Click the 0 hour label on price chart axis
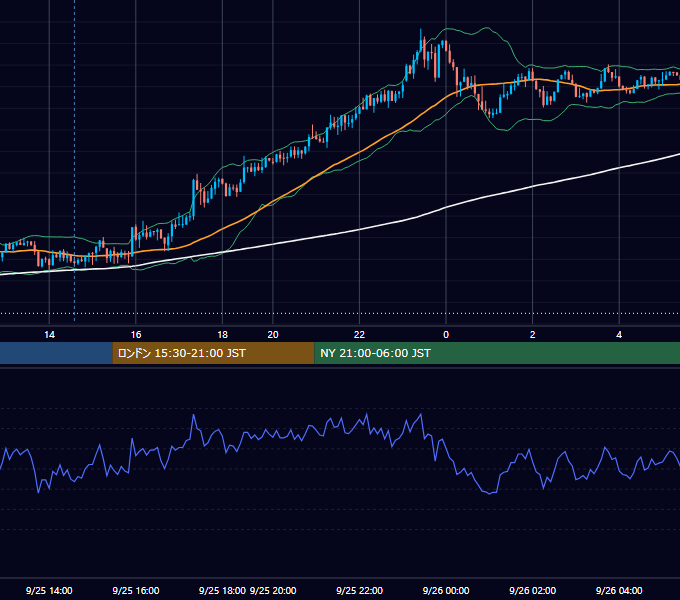This screenshot has height=600, width=680. coord(446,335)
